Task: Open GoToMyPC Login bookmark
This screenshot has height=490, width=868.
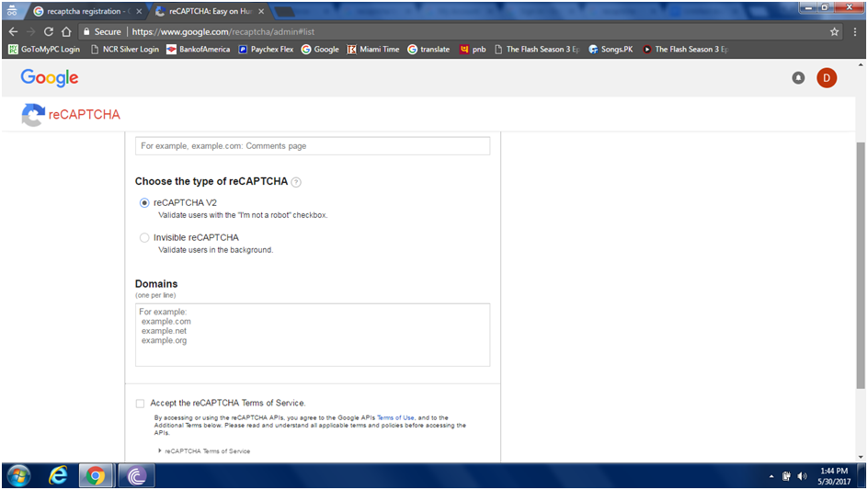Action: click(44, 50)
